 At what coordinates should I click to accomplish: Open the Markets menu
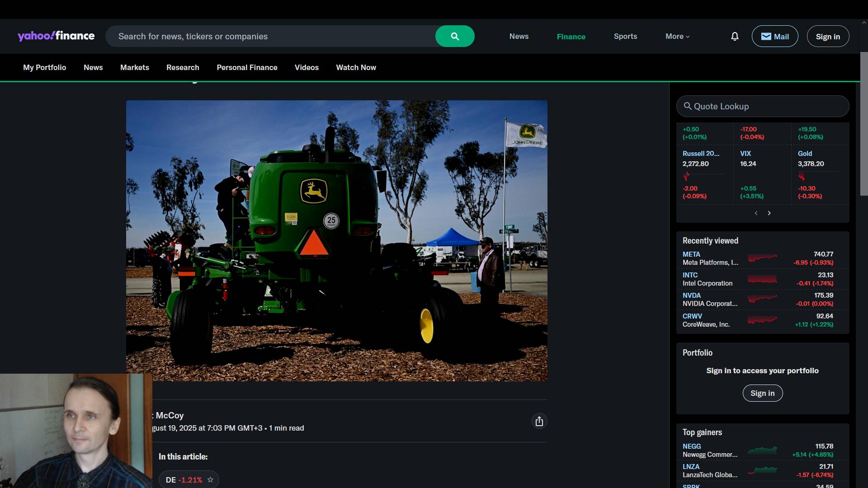134,67
